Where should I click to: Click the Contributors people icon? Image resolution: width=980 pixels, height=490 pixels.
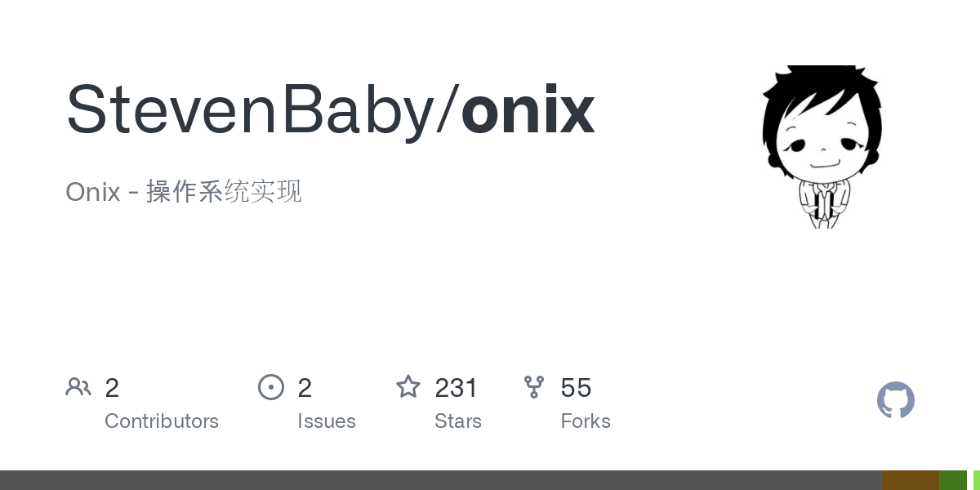[x=78, y=387]
